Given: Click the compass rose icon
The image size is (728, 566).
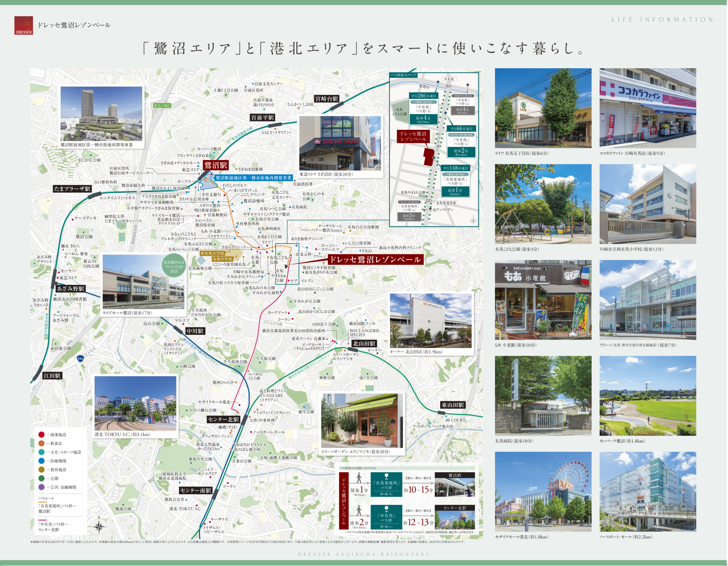Looking at the screenshot, I should point(99,527).
